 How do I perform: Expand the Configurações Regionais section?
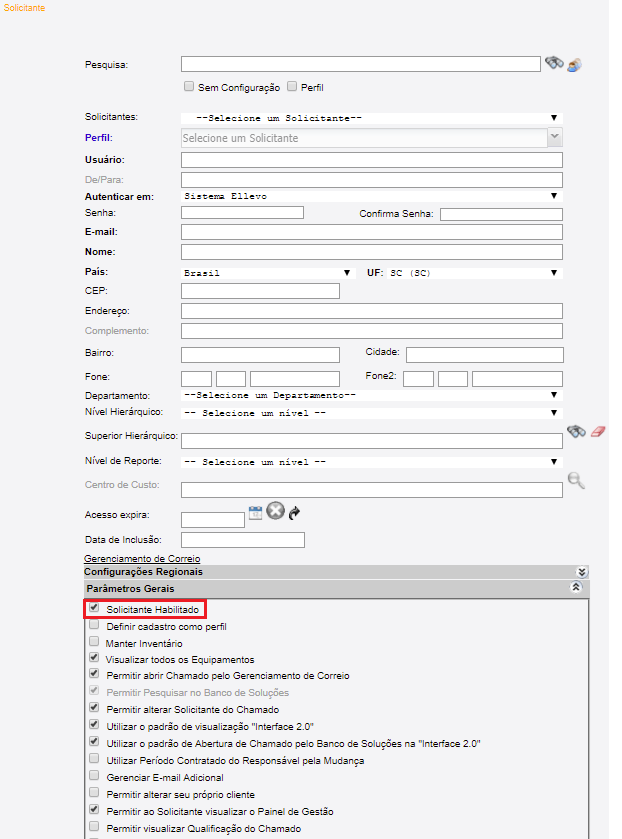582,572
